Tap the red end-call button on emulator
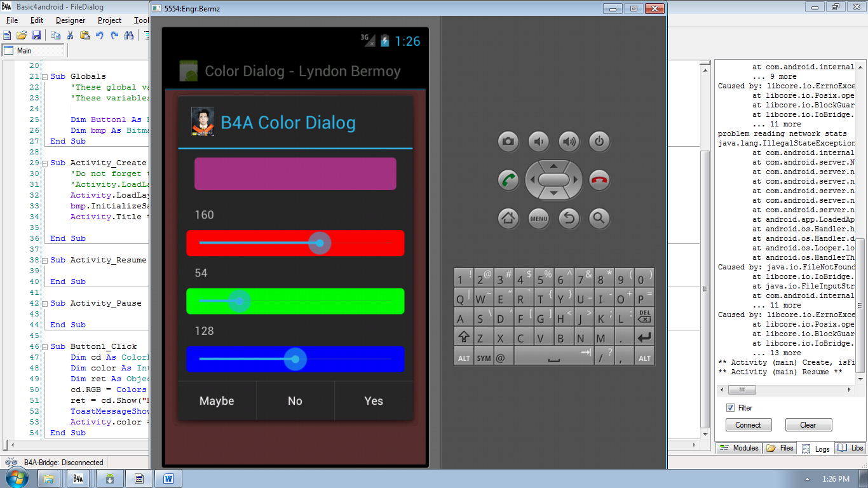The width and height of the screenshot is (868, 488). 599,179
